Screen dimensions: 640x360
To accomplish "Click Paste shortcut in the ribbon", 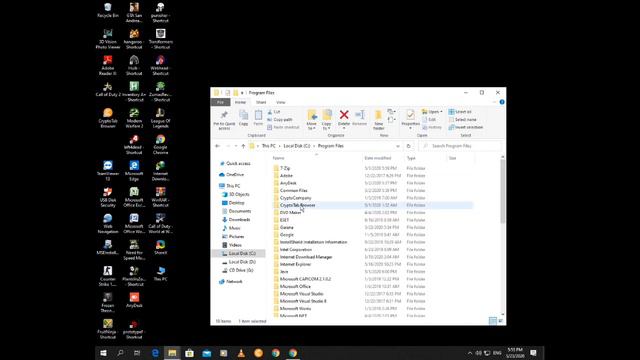I will coord(283,127).
